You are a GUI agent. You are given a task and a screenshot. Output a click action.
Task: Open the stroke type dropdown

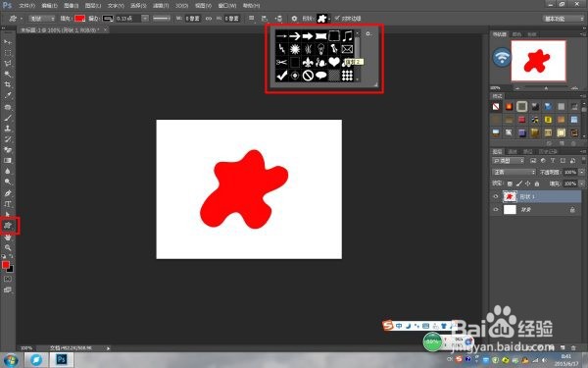point(162,18)
